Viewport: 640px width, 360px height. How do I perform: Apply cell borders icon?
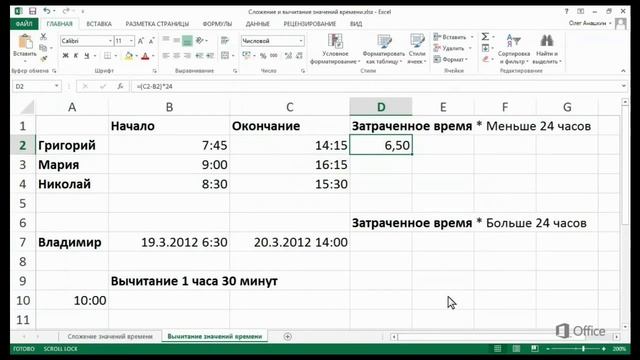(x=107, y=56)
